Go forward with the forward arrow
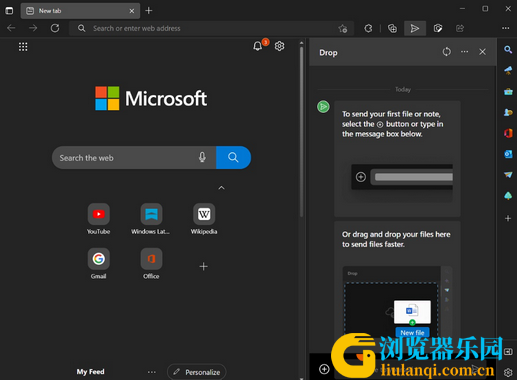The height and width of the screenshot is (380, 517). pyautogui.click(x=33, y=28)
